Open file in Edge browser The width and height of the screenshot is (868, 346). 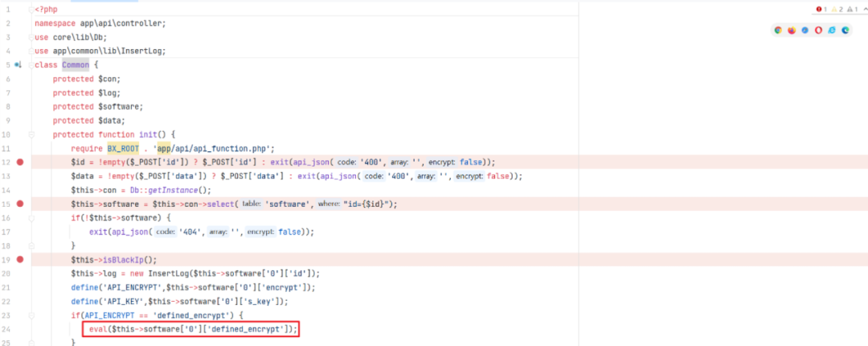tap(845, 31)
